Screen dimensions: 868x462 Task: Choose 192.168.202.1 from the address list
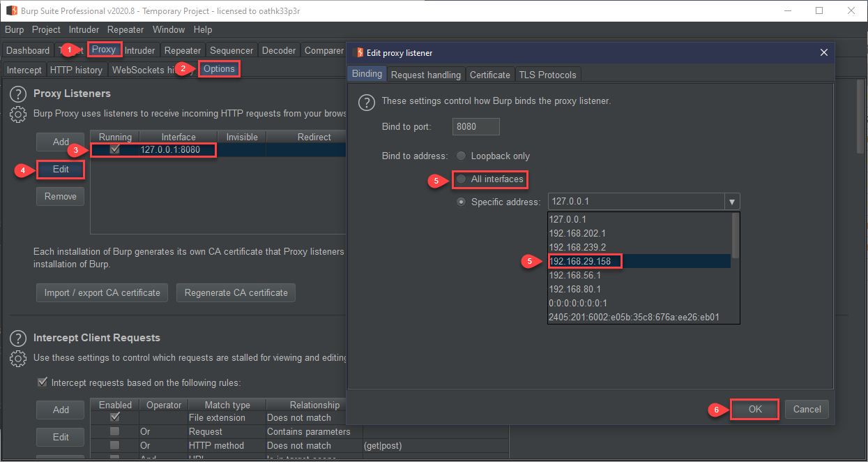coord(639,233)
